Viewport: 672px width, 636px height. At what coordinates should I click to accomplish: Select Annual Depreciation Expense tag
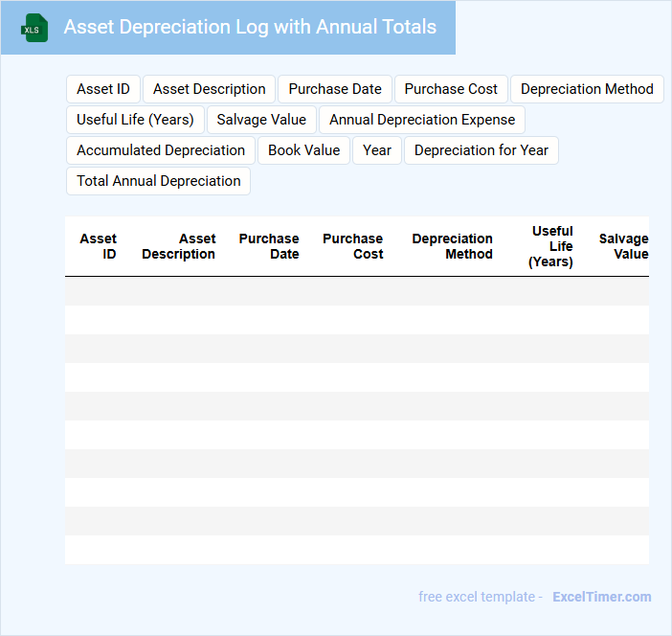click(422, 120)
